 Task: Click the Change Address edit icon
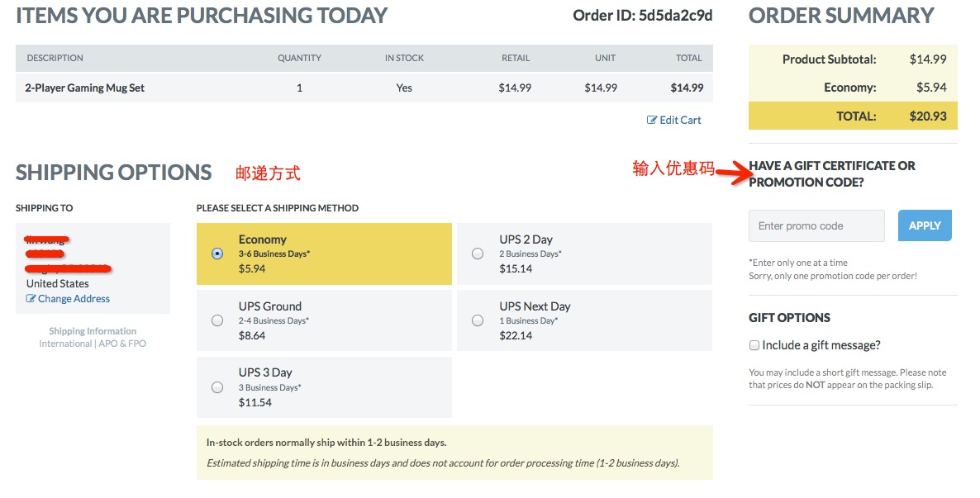click(x=31, y=299)
